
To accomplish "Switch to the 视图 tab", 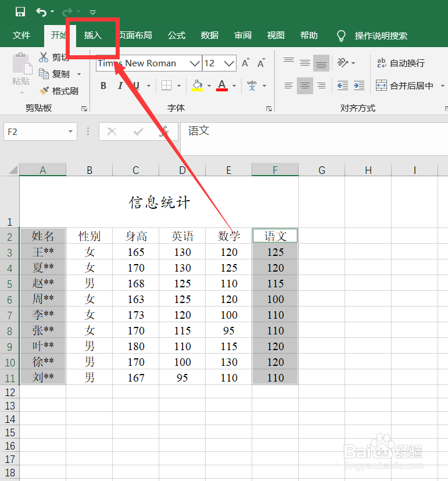I will [276, 35].
